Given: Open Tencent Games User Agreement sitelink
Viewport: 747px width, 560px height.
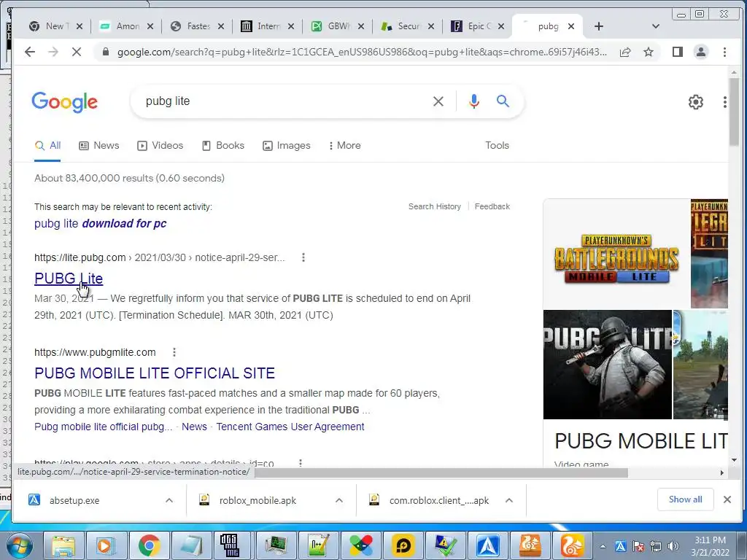Looking at the screenshot, I should click(290, 427).
